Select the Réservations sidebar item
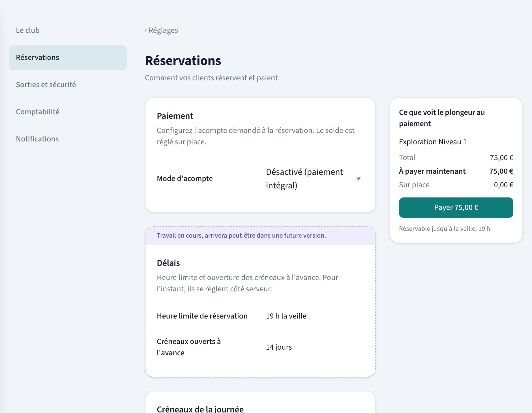532x413 pixels. (68, 58)
